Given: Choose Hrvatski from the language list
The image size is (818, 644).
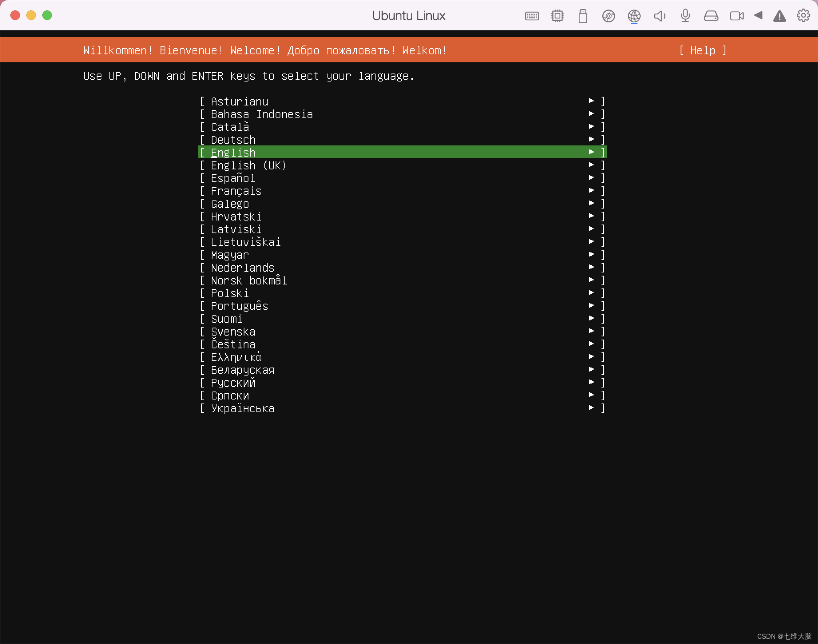Looking at the screenshot, I should point(403,216).
